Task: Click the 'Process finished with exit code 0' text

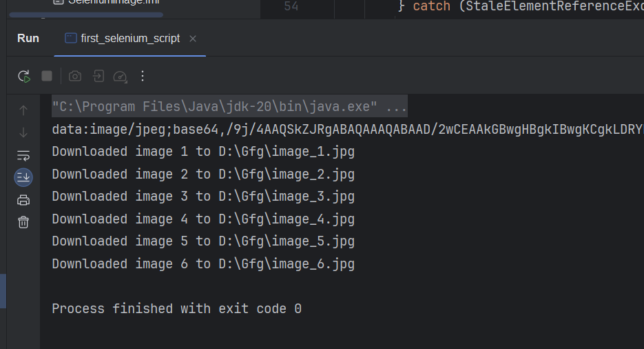Action: 176,308
